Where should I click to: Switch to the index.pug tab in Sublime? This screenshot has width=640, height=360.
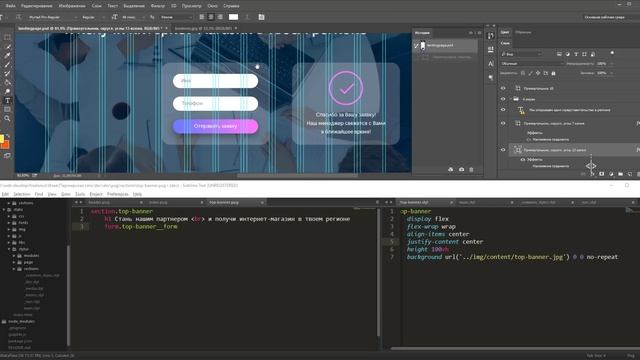(158, 202)
